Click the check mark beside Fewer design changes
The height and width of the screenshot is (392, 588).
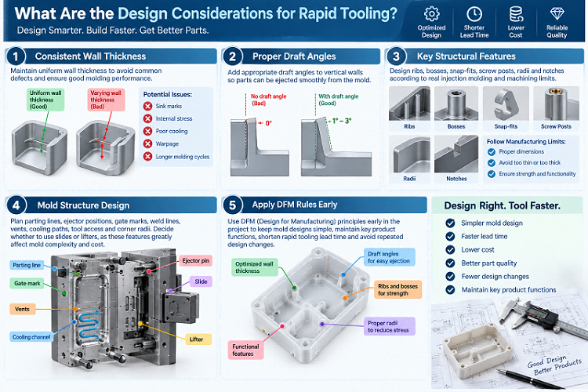[450, 277]
